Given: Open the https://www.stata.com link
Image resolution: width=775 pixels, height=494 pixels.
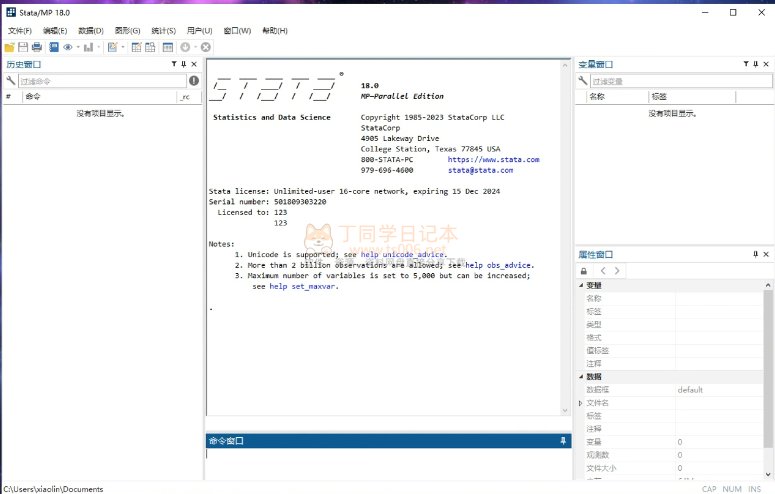Looking at the screenshot, I should pos(493,159).
